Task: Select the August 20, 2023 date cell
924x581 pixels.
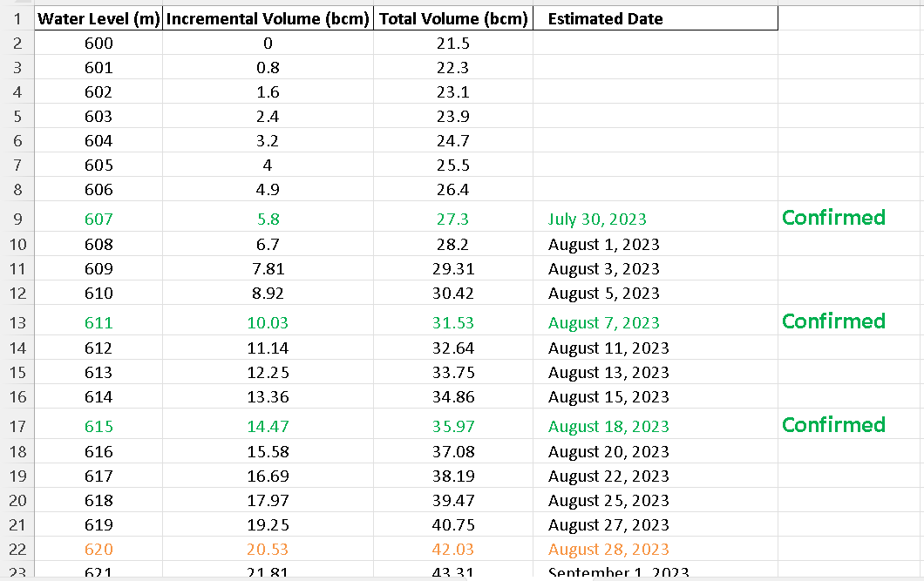Action: coord(656,451)
